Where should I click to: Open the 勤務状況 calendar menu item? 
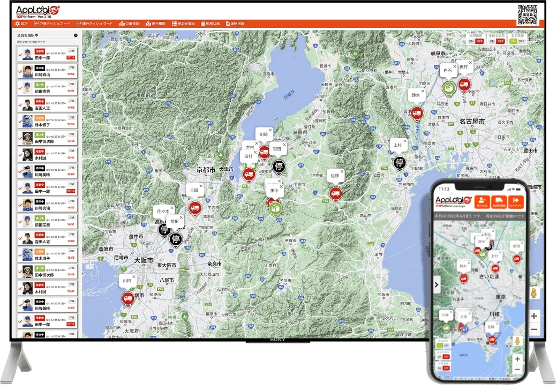211,24
